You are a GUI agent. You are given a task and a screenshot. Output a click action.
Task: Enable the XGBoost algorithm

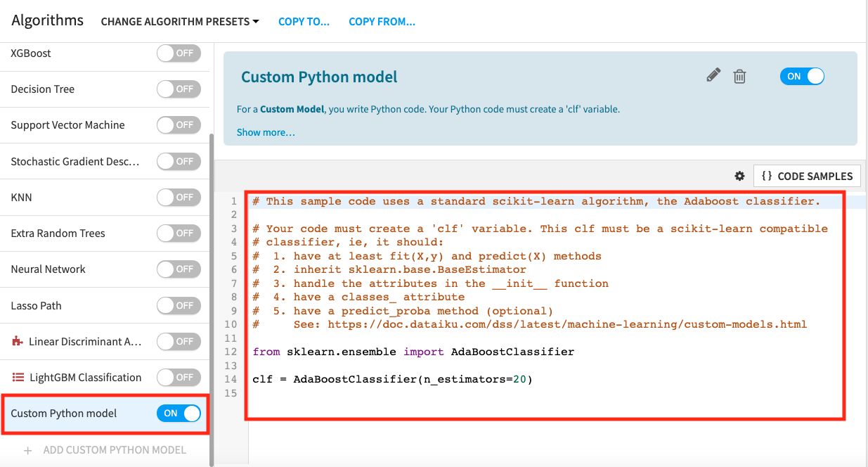(x=179, y=53)
